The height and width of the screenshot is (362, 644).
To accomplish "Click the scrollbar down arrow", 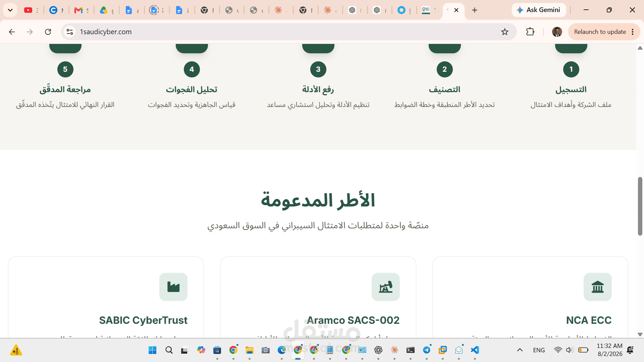I will point(640,335).
